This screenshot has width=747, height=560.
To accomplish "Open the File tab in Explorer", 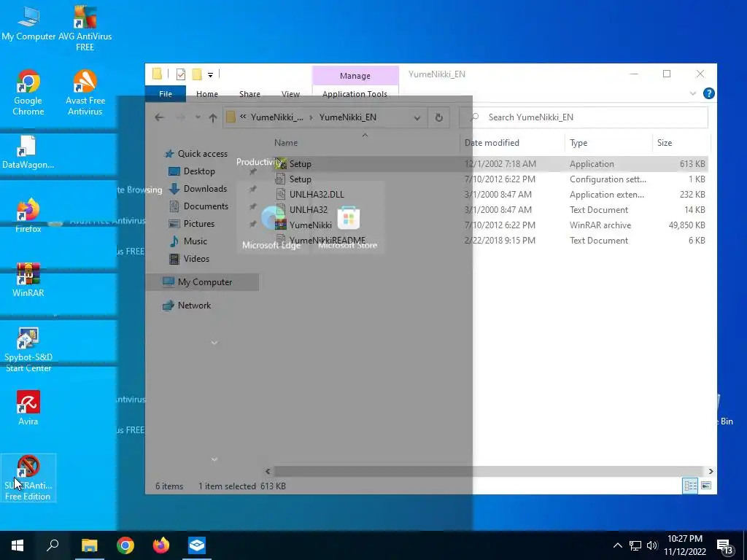I will click(166, 94).
